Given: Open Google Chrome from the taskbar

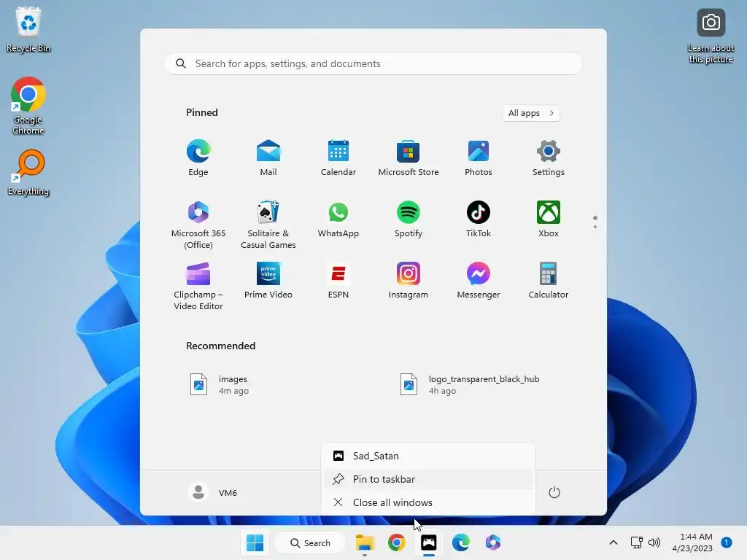Looking at the screenshot, I should click(x=396, y=542).
